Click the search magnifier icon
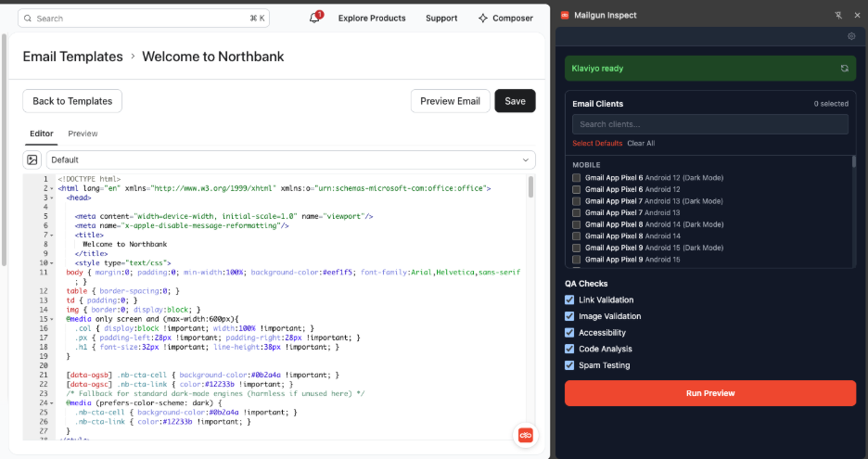 pos(28,19)
